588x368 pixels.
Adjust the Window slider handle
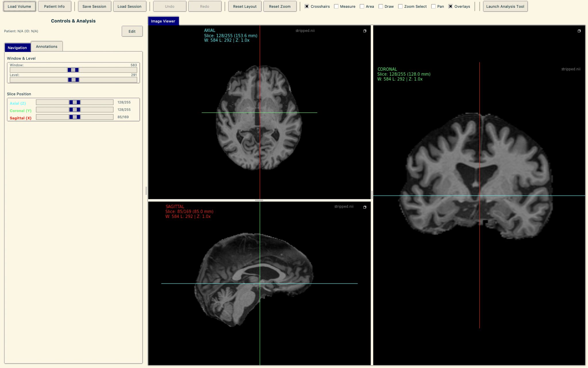click(73, 70)
